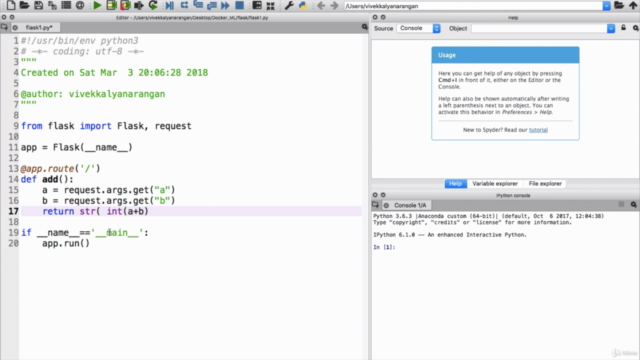The width and height of the screenshot is (640, 360).
Task: Create a new file from toolbar
Action: pyautogui.click(x=11, y=5)
